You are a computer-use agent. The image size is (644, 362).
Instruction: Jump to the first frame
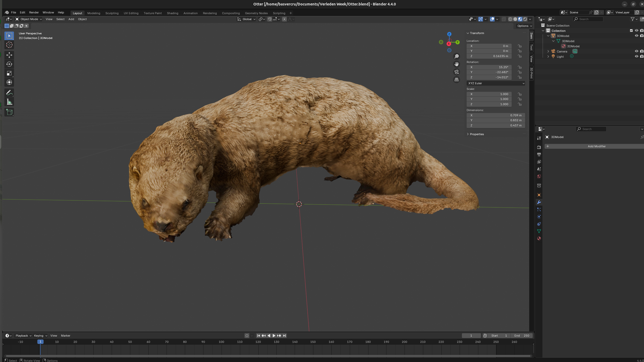259,336
